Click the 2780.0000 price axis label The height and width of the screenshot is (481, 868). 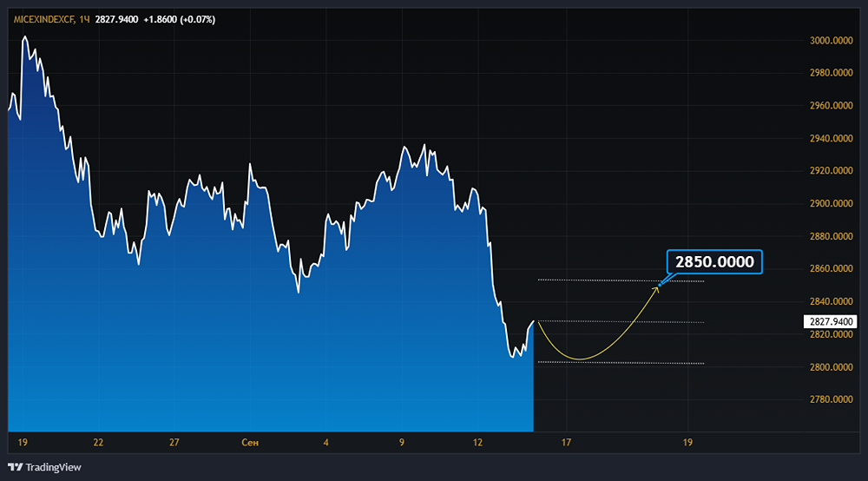832,400
